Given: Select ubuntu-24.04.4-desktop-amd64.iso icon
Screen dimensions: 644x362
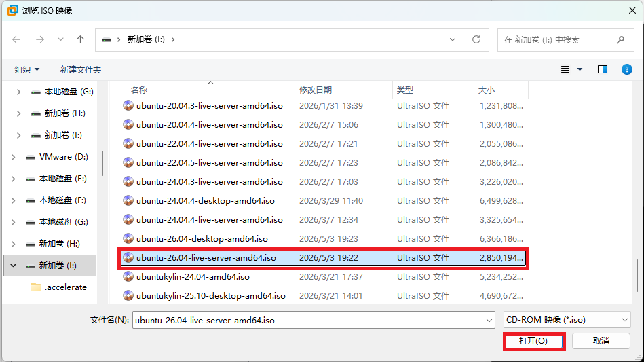Looking at the screenshot, I should (x=128, y=200).
